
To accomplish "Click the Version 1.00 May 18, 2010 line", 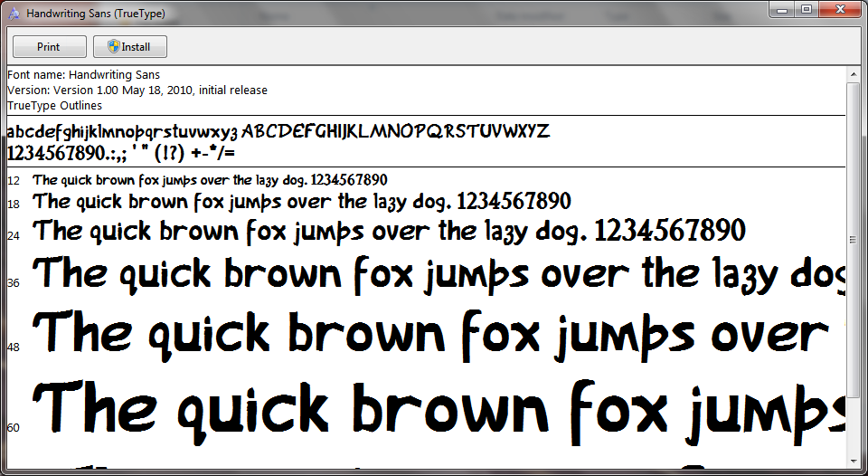I will point(137,90).
